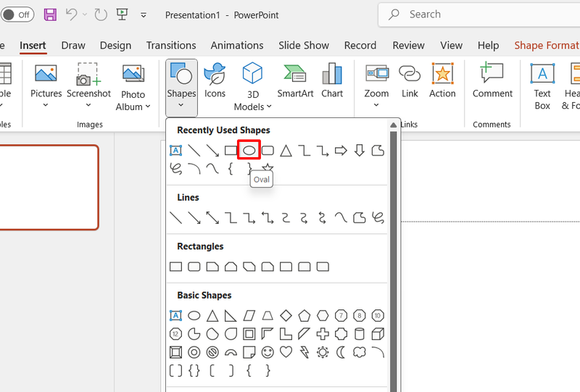The height and width of the screenshot is (392, 580).
Task: Click the Pictures button
Action: (x=46, y=86)
